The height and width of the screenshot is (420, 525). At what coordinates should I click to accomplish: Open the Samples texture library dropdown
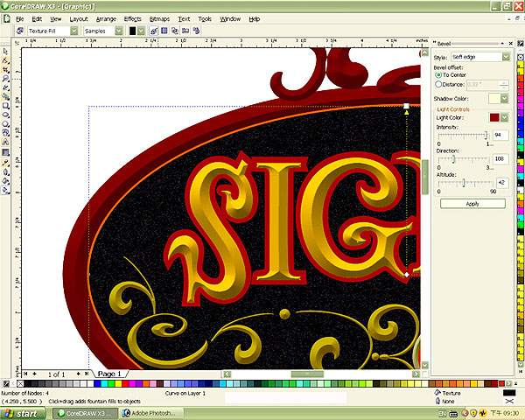[x=119, y=31]
